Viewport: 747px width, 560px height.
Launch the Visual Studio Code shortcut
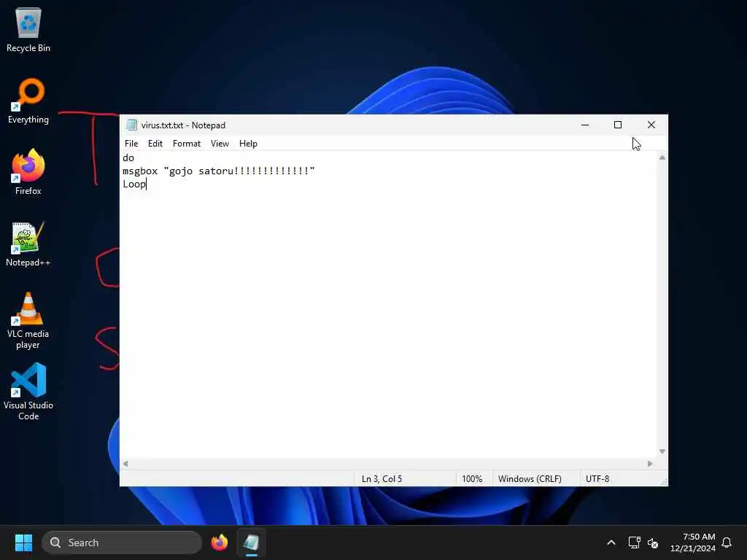coord(28,392)
